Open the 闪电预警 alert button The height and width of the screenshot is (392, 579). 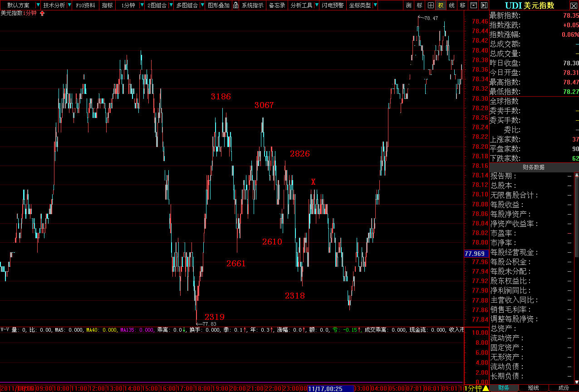pos(333,5)
